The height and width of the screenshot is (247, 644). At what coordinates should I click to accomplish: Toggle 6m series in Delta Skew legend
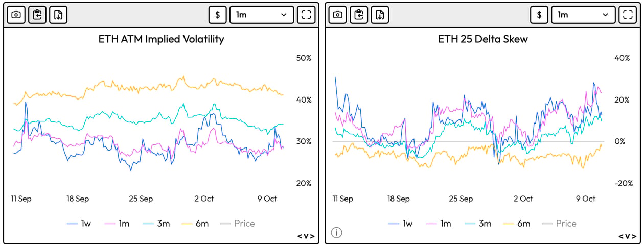516,224
